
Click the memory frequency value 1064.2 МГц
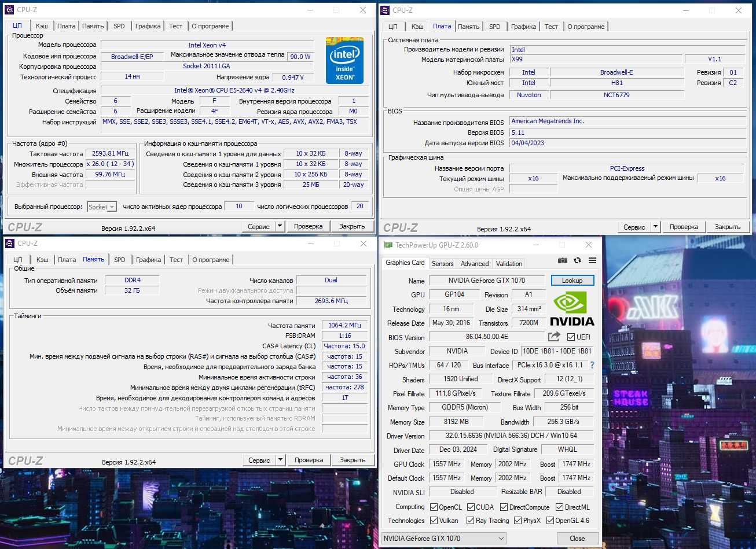tap(344, 325)
